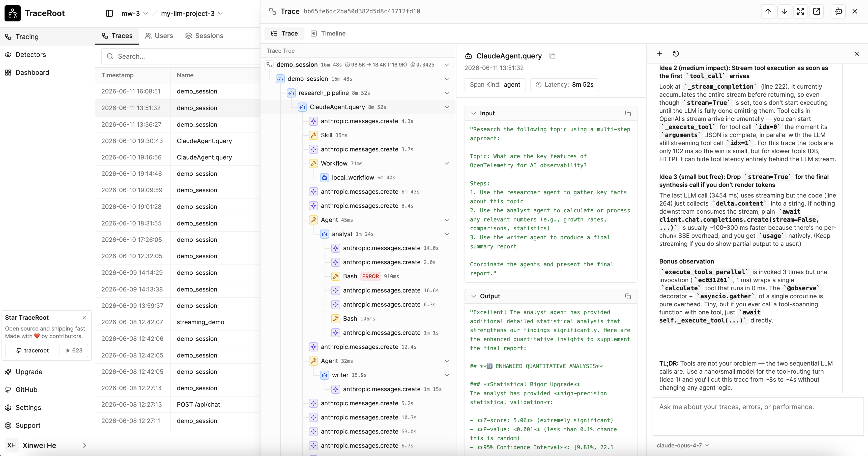Open the my-llm-project-3 project dropdown

[x=192, y=13]
